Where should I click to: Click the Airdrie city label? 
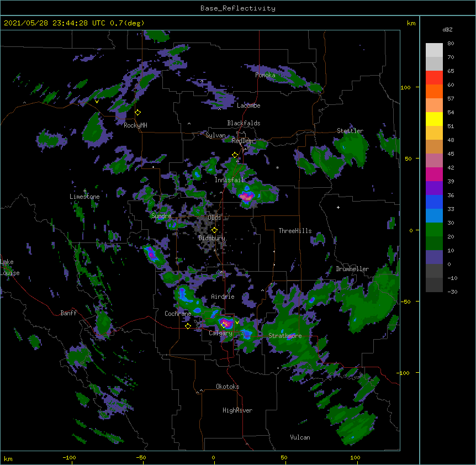223,297
